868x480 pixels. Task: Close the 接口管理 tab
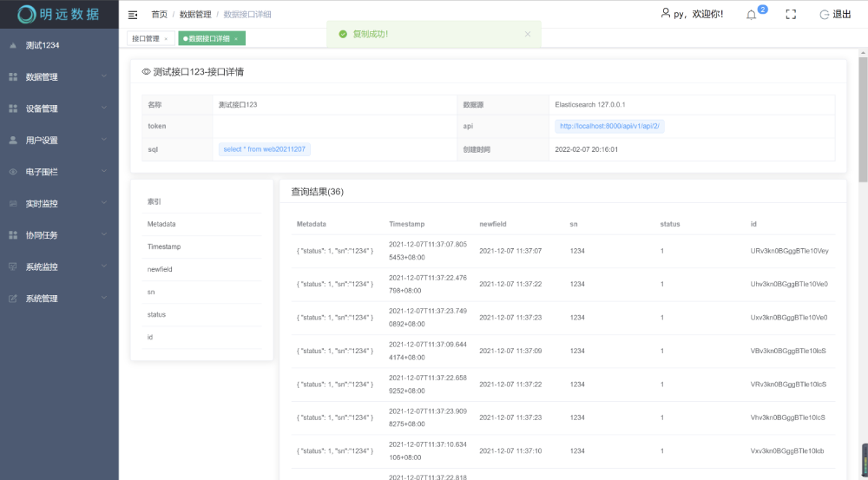point(166,39)
